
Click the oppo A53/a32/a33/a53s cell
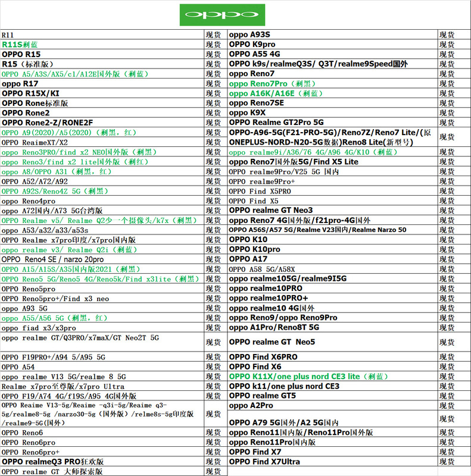(x=102, y=230)
